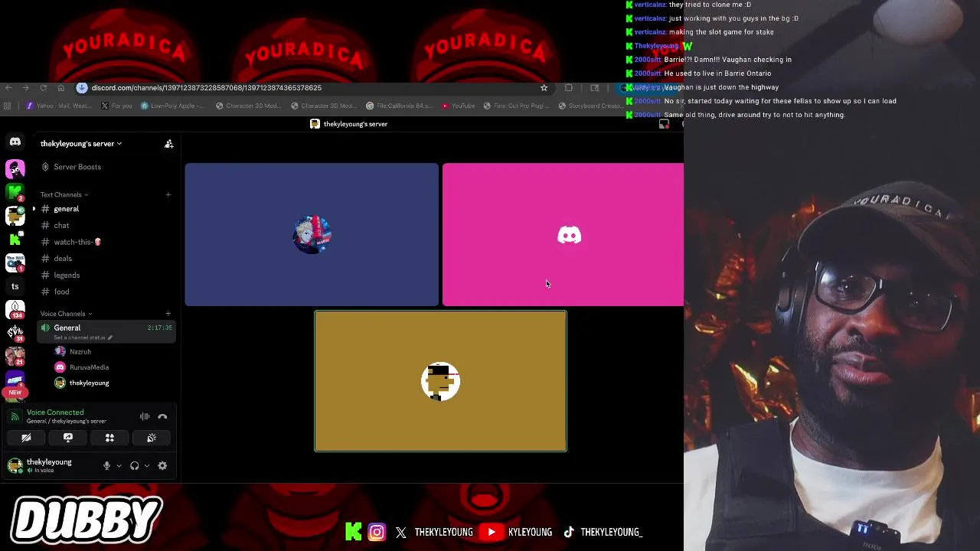Open browser extensions puzzle icon
The height and width of the screenshot is (551, 980).
[568, 88]
